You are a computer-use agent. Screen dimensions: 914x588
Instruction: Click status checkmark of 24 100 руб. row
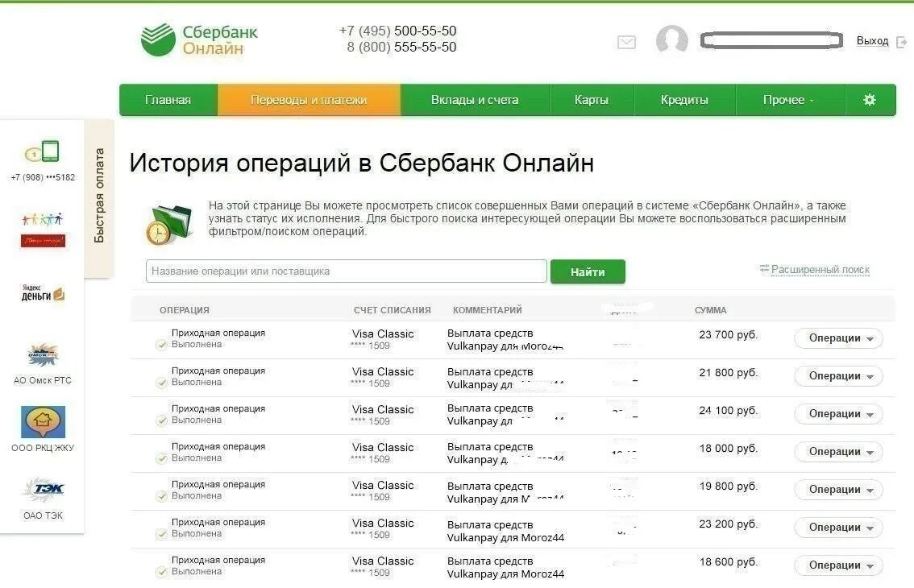161,420
